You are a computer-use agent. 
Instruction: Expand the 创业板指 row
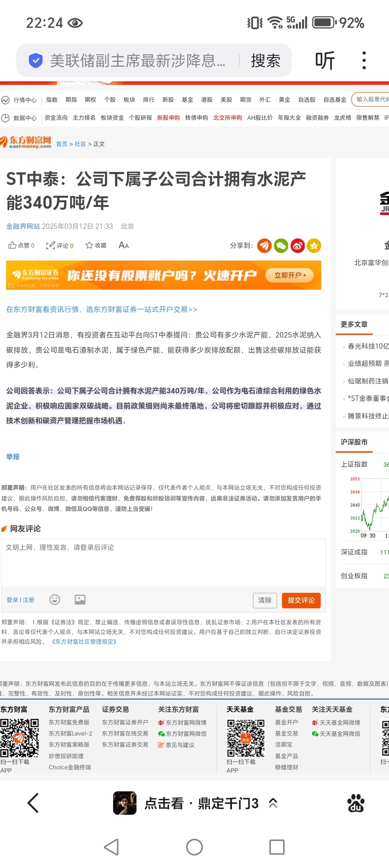click(x=365, y=576)
